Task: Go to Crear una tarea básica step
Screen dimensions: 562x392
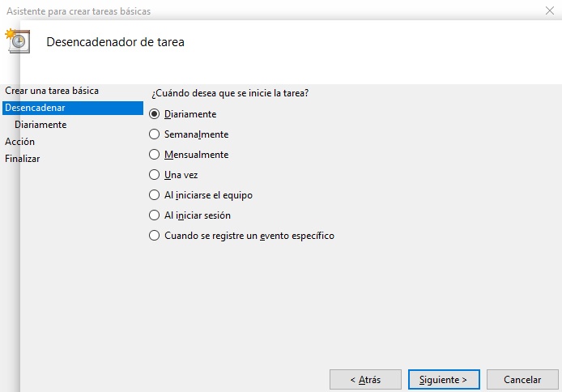Action: tap(52, 91)
